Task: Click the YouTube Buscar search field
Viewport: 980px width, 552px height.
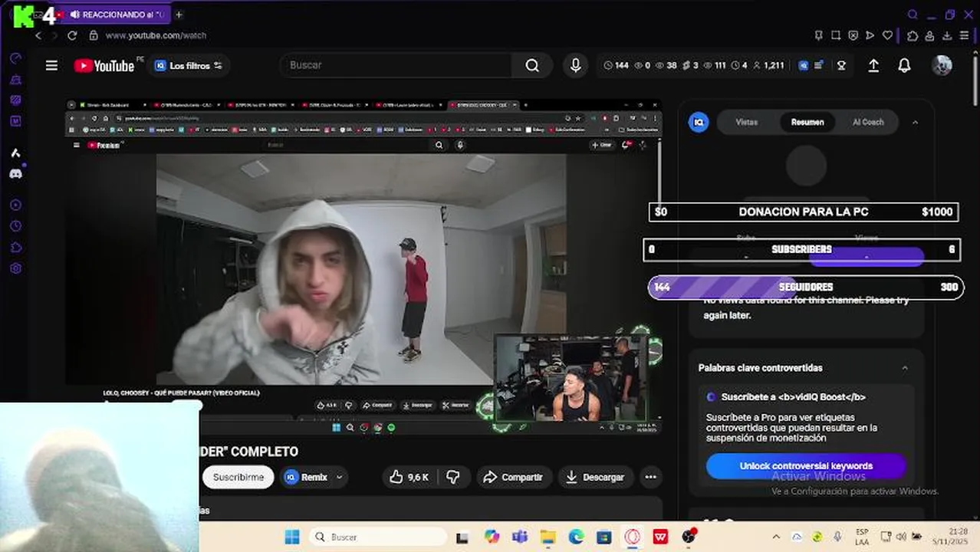Action: (x=396, y=65)
